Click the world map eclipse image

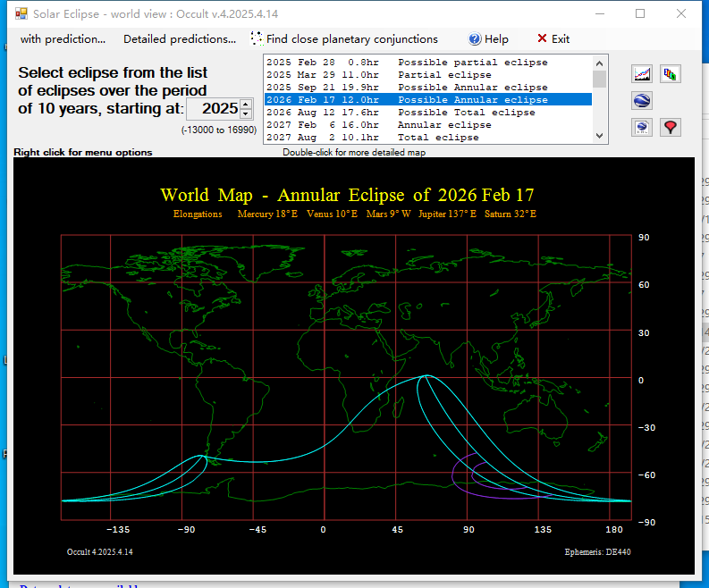pos(354,366)
